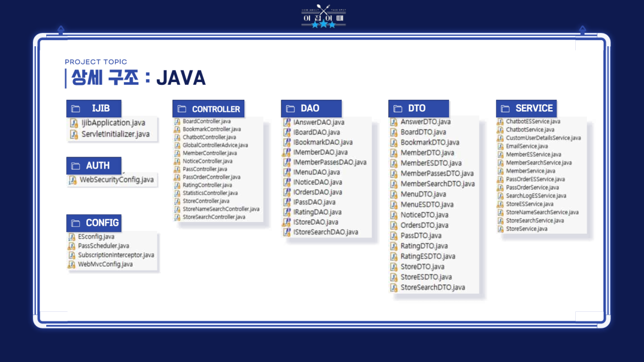The height and width of the screenshot is (362, 644).
Task: Click the CONFIG folder icon
Action: pyautogui.click(x=75, y=223)
